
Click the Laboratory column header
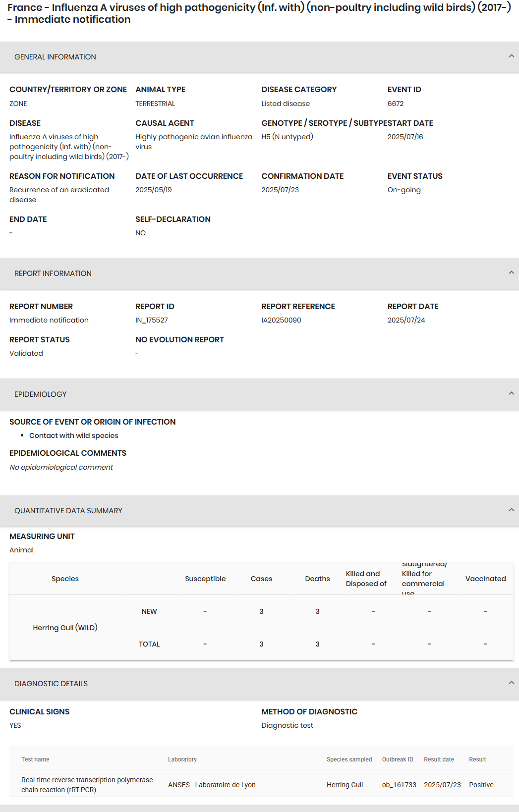coord(182,759)
